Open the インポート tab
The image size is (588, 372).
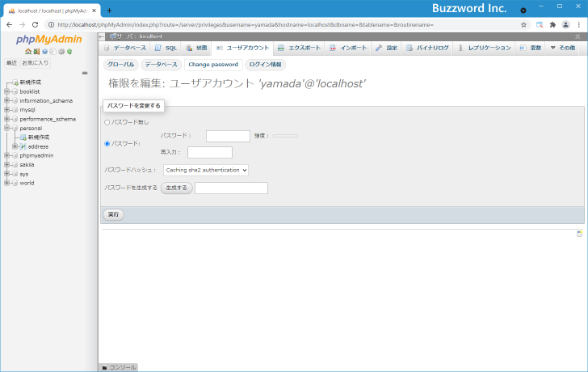pyautogui.click(x=348, y=48)
